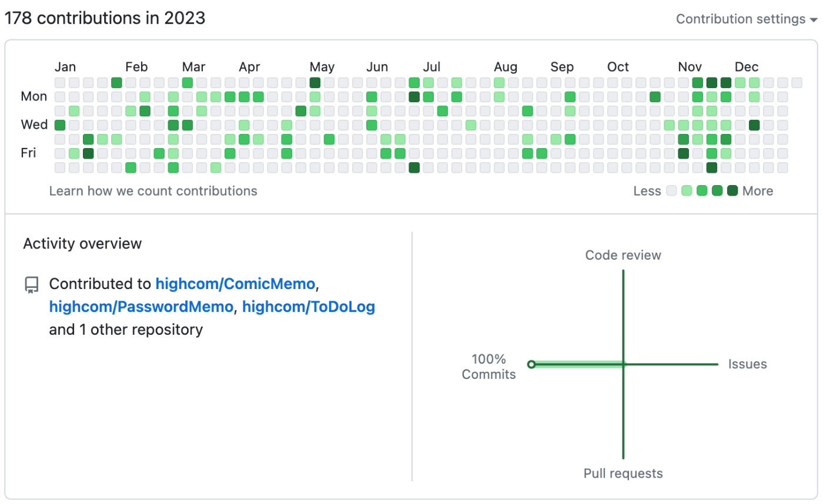Viewport: 823px width, 504px height.
Task: Click the "Jan" month label
Action: tap(65, 66)
